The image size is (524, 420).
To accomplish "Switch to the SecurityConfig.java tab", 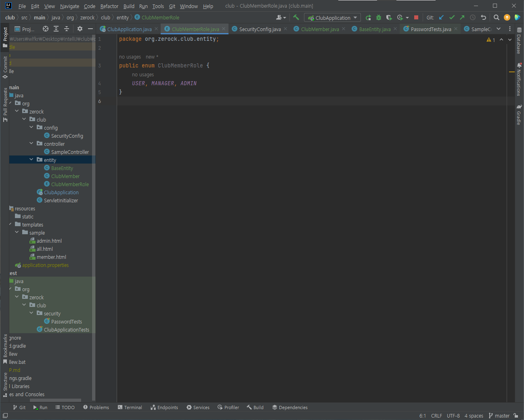I will coord(260,29).
